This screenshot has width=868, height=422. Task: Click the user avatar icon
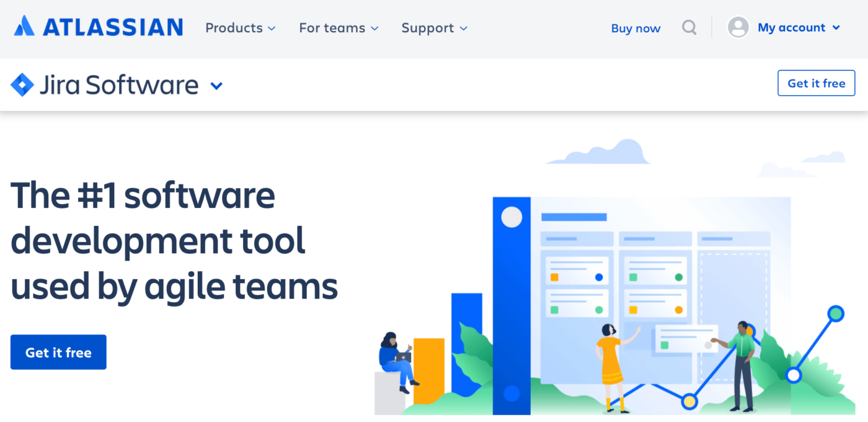point(738,27)
